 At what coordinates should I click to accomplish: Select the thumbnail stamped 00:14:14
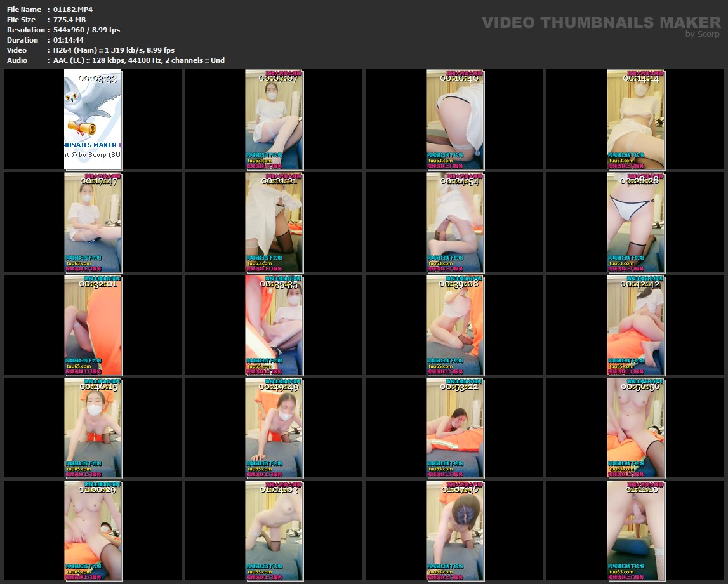coord(635,119)
